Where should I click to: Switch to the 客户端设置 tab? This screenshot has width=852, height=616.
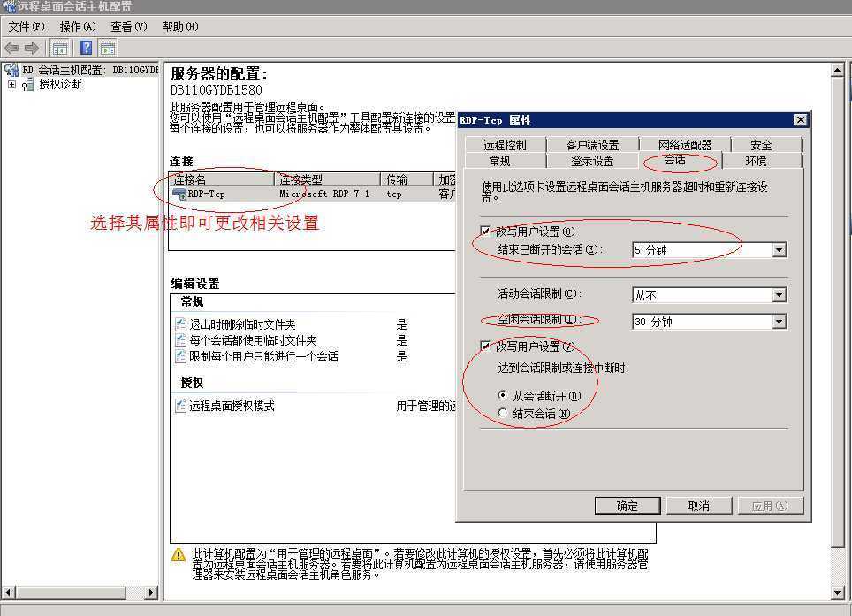tap(592, 144)
